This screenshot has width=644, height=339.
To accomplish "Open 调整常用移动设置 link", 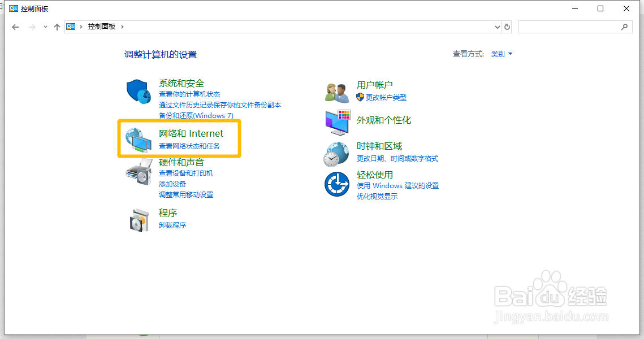I will (186, 194).
